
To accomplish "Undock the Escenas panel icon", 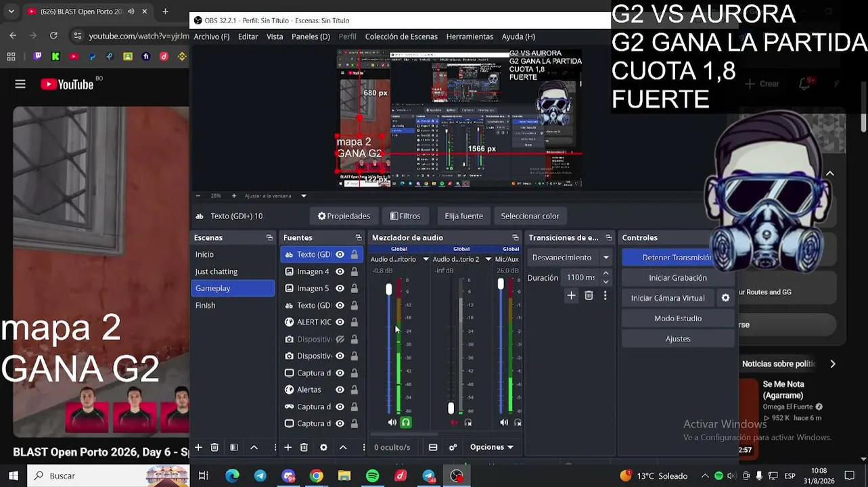I will pos(269,237).
